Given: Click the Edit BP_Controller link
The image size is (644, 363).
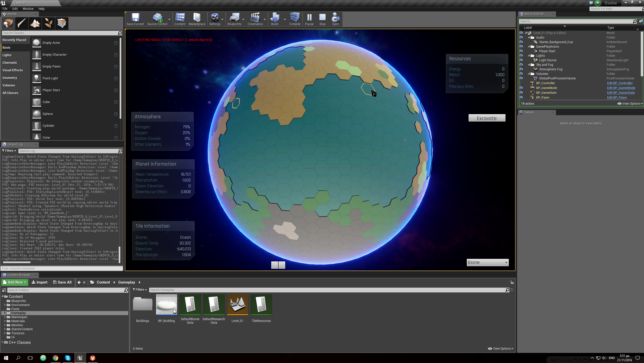Looking at the screenshot, I should point(620,83).
